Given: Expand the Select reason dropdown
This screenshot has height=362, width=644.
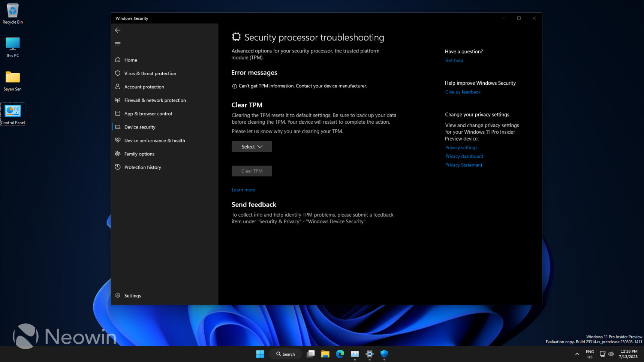Looking at the screenshot, I should coord(252,147).
